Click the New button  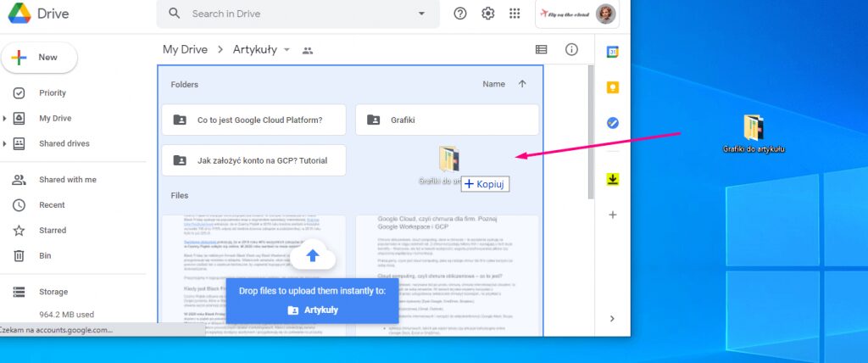pyautogui.click(x=39, y=58)
